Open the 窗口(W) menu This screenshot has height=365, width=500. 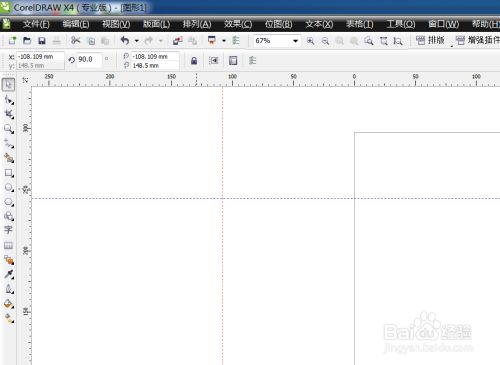[x=443, y=24]
